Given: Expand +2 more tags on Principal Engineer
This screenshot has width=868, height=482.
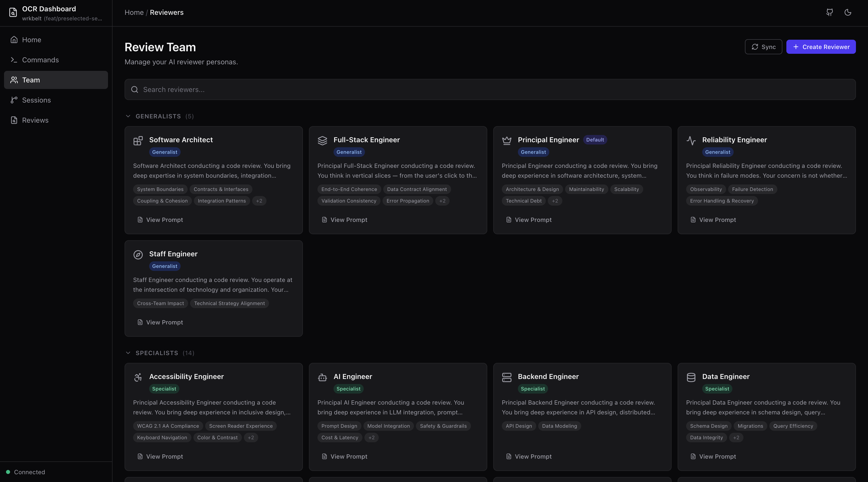Looking at the screenshot, I should [x=555, y=201].
